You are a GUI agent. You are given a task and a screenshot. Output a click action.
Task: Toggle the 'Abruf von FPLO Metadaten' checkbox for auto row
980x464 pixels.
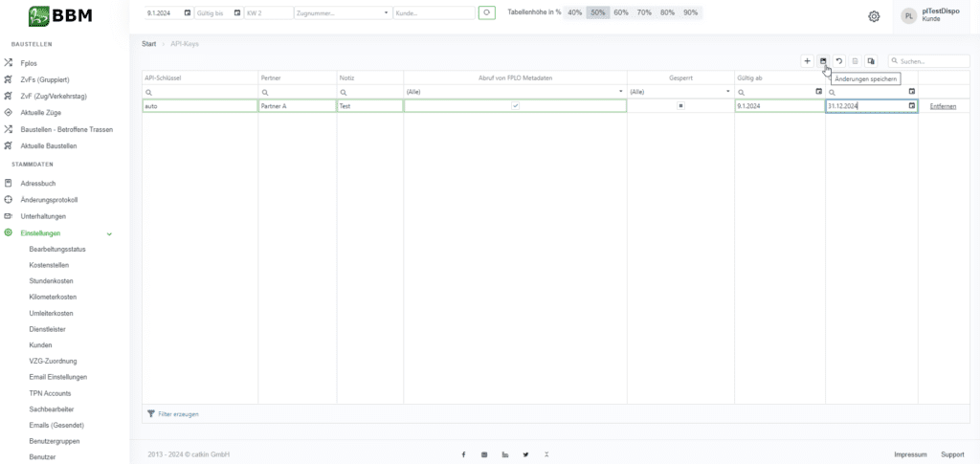516,106
